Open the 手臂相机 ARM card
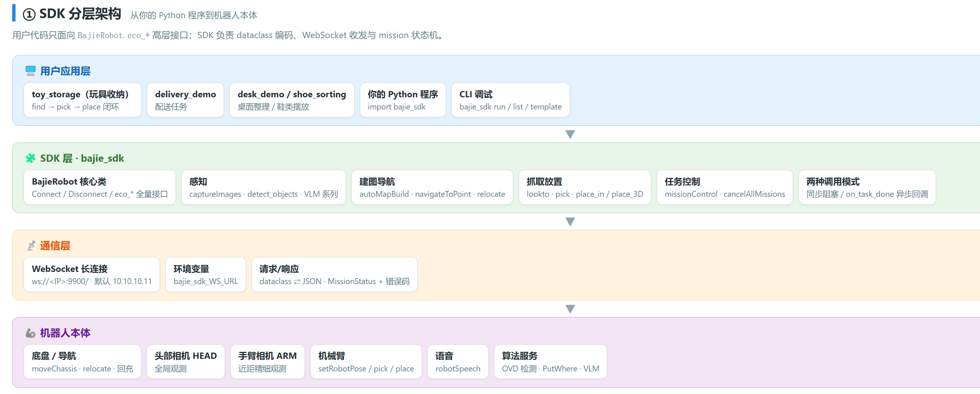 click(x=268, y=361)
